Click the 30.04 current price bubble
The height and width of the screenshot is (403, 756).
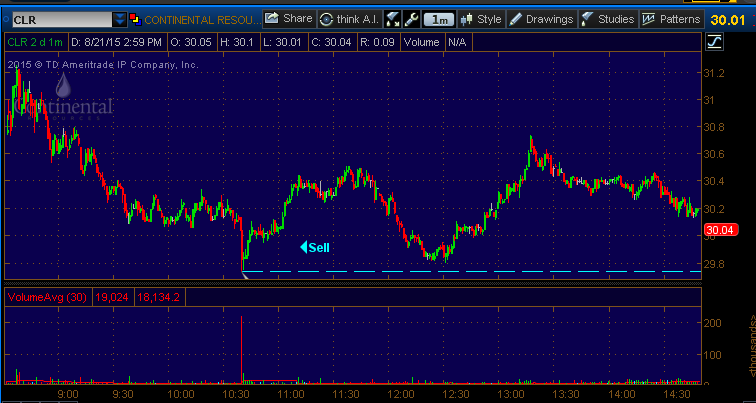click(x=718, y=231)
